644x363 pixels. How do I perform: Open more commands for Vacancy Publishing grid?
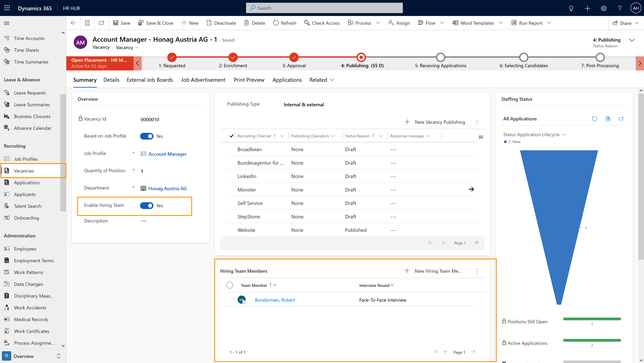point(477,122)
